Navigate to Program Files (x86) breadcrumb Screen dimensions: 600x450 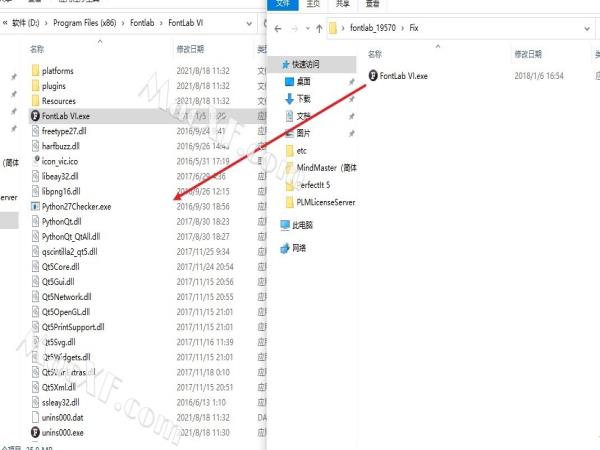(85, 23)
